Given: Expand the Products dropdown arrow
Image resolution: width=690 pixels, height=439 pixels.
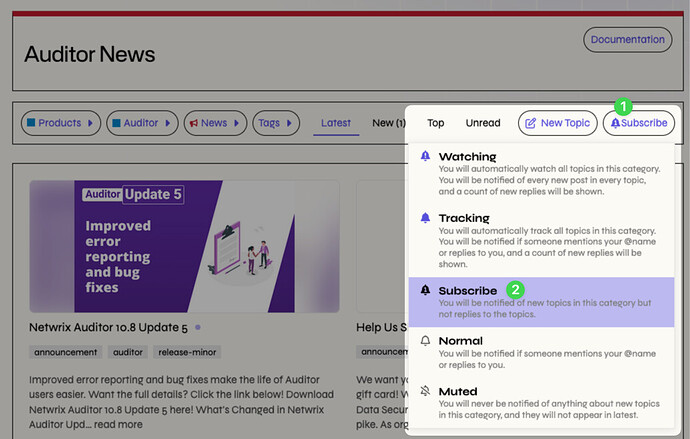Looking at the screenshot, I should coord(90,123).
